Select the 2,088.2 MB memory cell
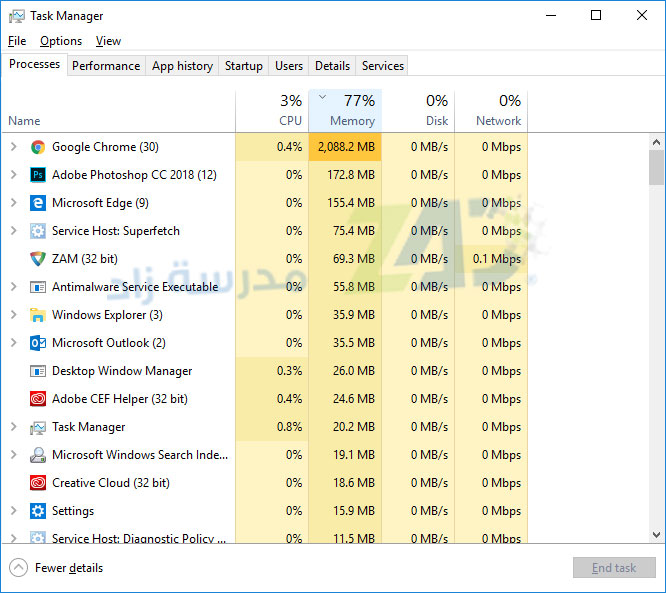The width and height of the screenshot is (666, 593). coord(345,147)
